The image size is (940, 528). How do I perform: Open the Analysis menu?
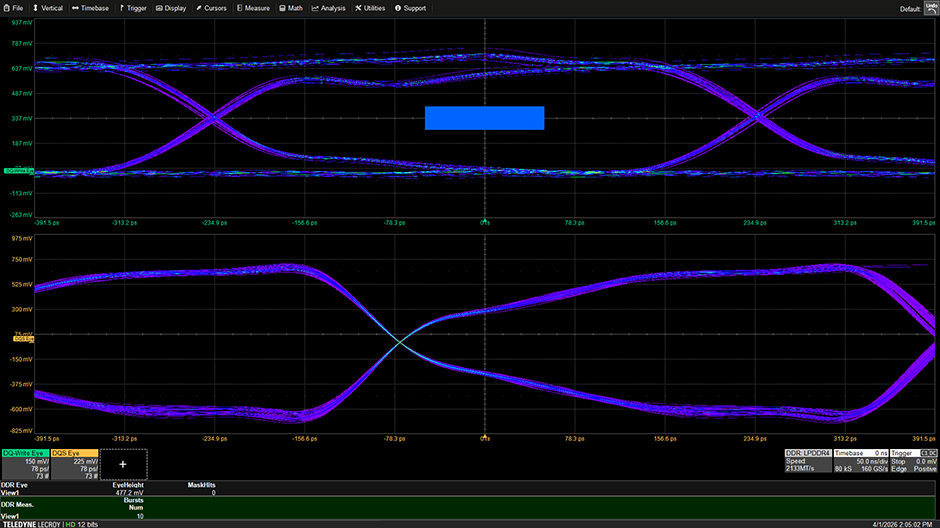point(329,8)
